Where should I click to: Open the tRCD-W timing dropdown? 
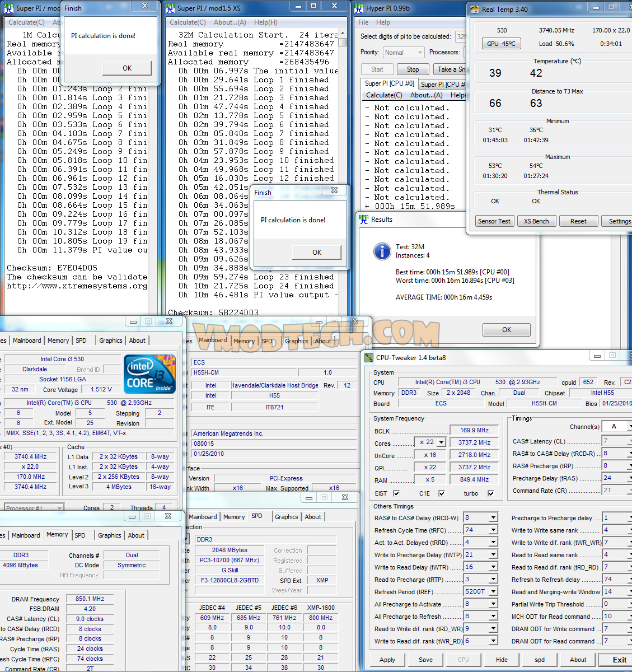click(x=493, y=518)
